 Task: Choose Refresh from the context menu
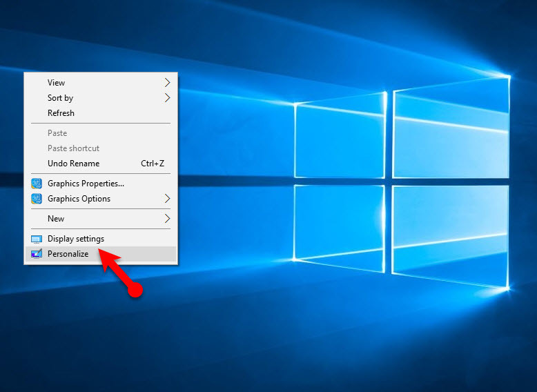point(101,113)
